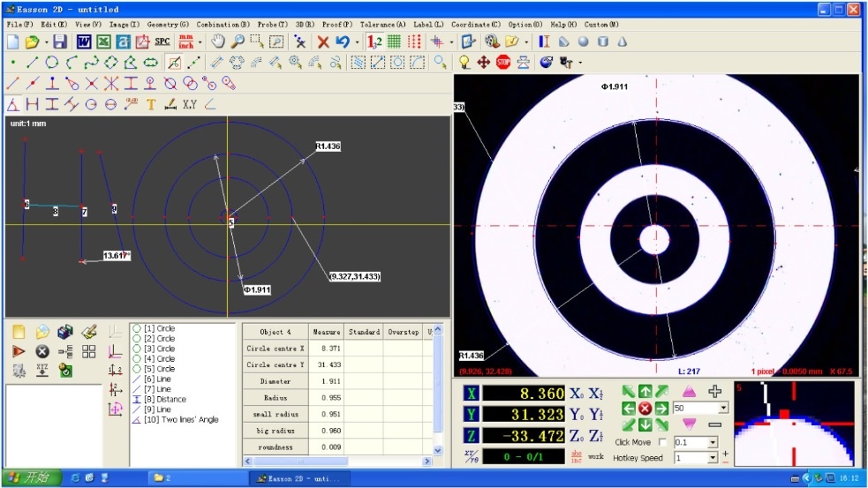This screenshot has height=488, width=868.
Task: Zero the Y axis with Y₀ button
Action: click(577, 415)
